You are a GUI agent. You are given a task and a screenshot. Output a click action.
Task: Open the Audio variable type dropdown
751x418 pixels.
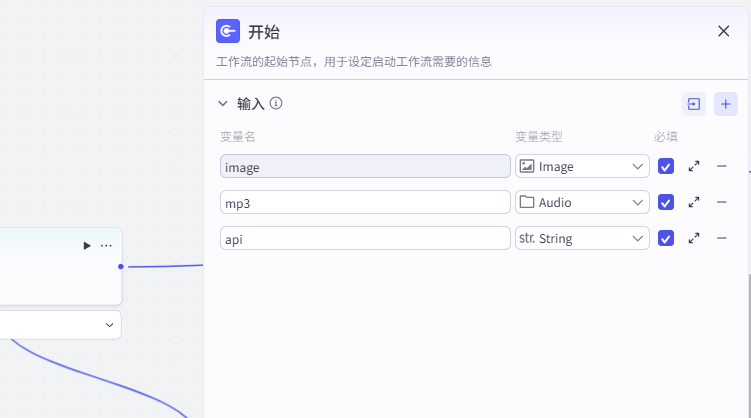[582, 202]
